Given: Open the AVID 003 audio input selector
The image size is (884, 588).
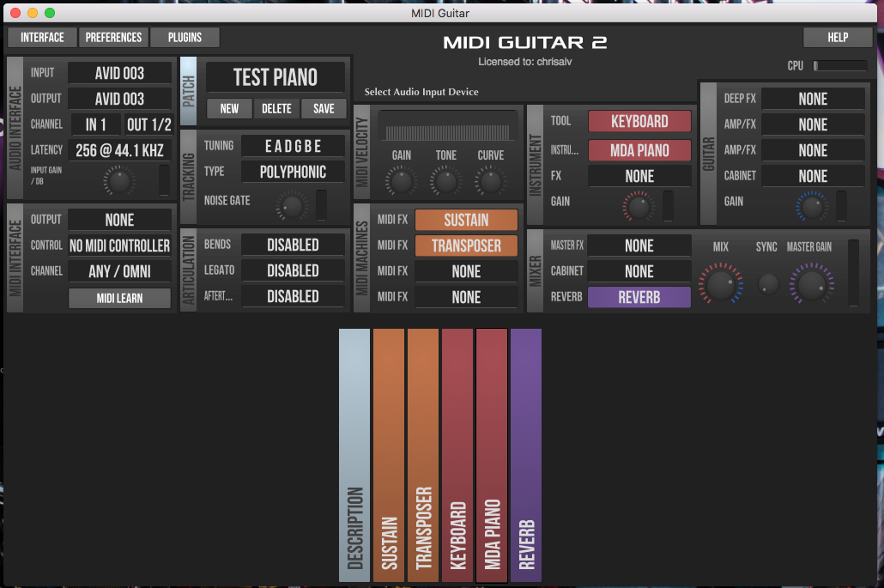Looking at the screenshot, I should [x=119, y=72].
